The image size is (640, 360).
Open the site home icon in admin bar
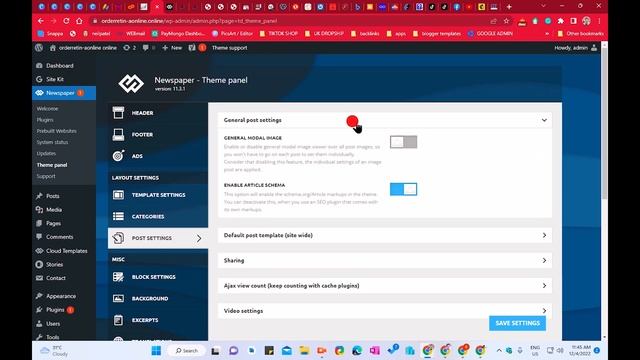tap(52, 48)
